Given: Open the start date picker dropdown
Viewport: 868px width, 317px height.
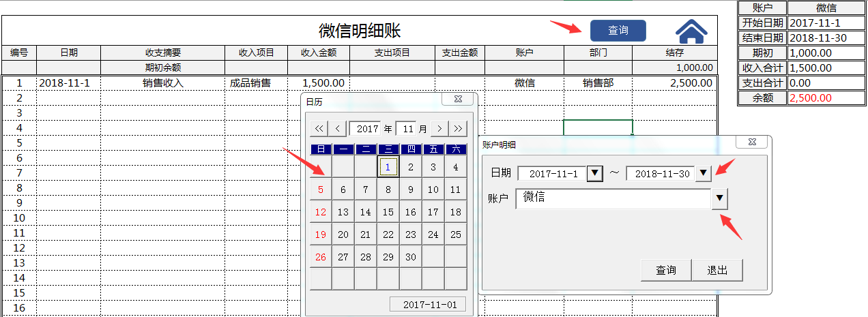Looking at the screenshot, I should pos(596,174).
